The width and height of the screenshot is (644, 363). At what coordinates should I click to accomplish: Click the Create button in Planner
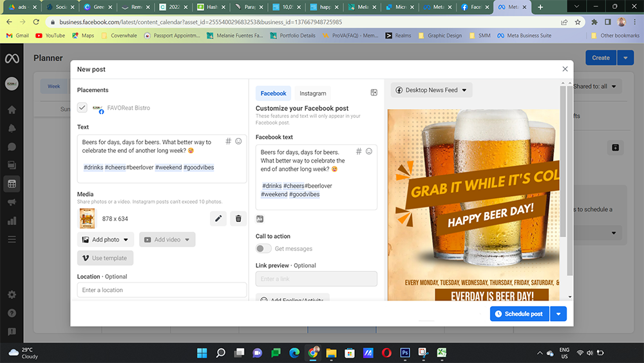click(x=601, y=58)
